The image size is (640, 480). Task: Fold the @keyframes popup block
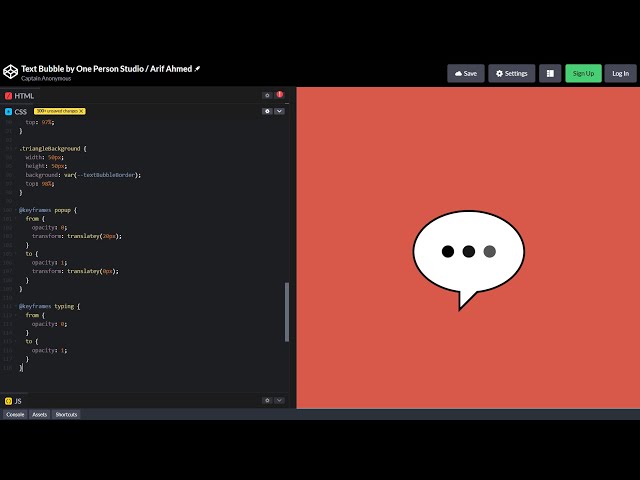16,210
